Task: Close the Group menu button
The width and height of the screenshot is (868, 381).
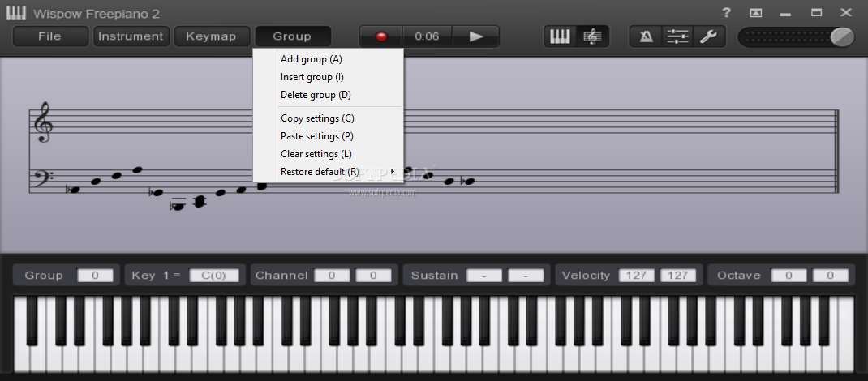Action: 292,36
